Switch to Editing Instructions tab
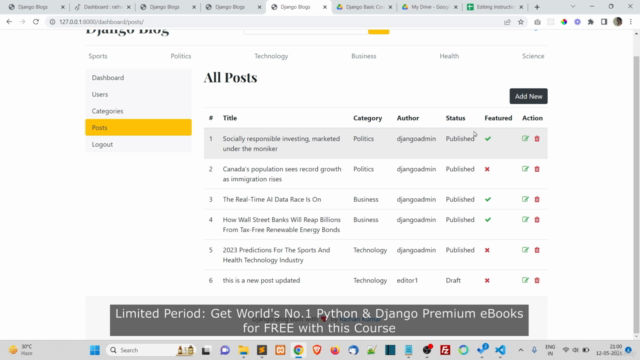 495,7
